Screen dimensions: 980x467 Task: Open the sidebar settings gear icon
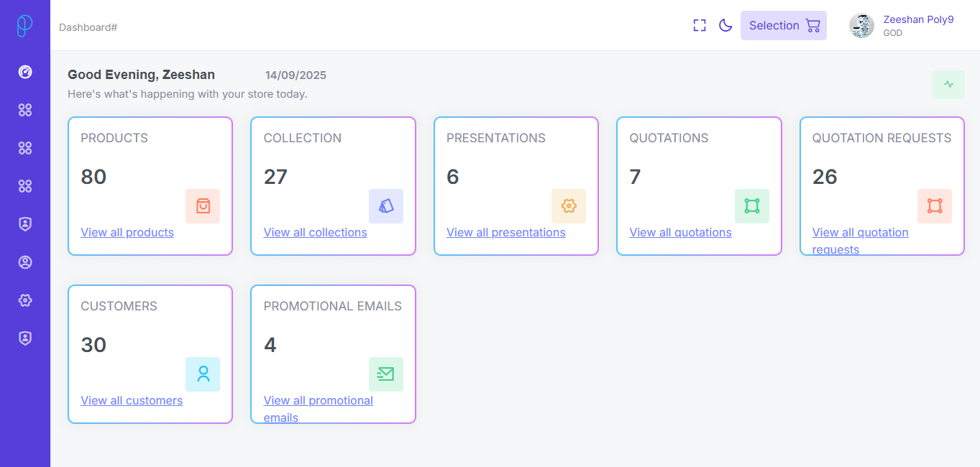pyautogui.click(x=25, y=300)
